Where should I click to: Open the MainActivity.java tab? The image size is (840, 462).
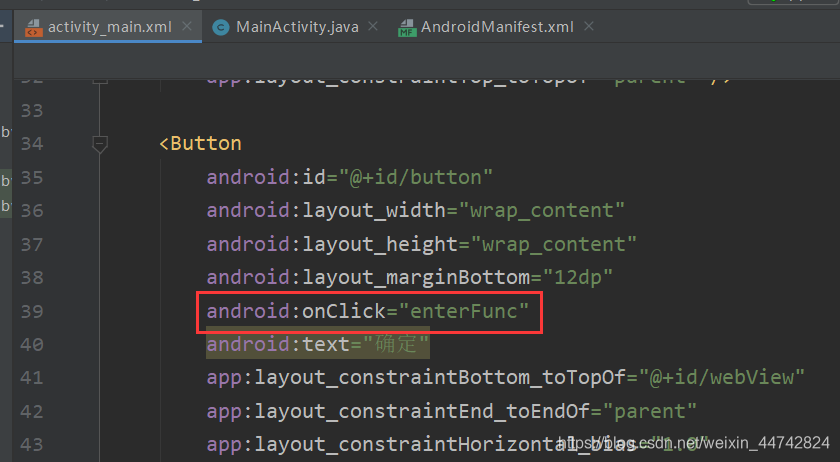point(296,27)
